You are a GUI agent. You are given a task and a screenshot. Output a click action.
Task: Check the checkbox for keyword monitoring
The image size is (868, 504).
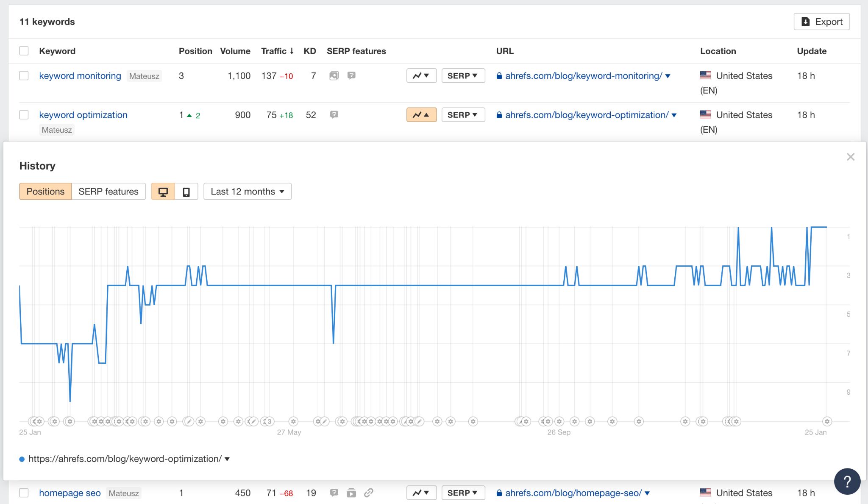(x=24, y=75)
